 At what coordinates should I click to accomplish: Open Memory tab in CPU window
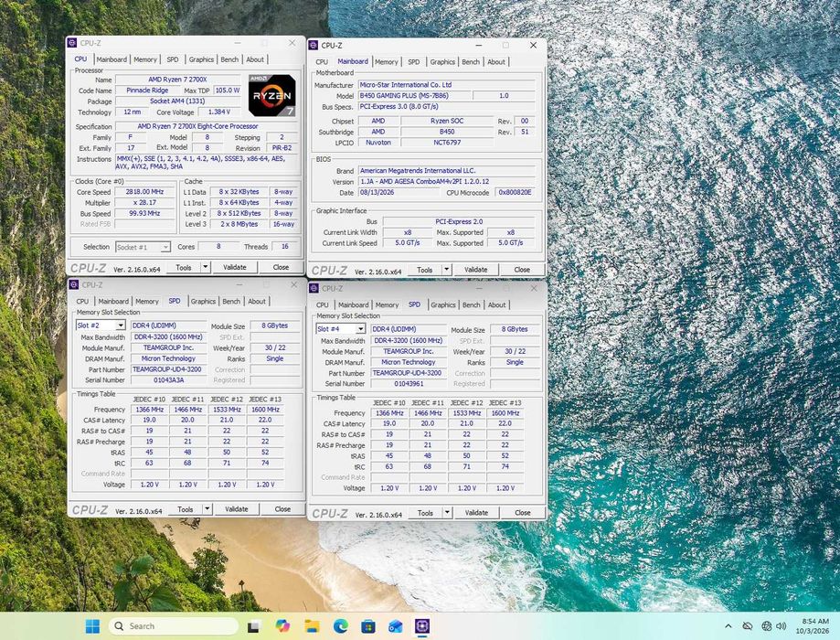click(x=145, y=59)
